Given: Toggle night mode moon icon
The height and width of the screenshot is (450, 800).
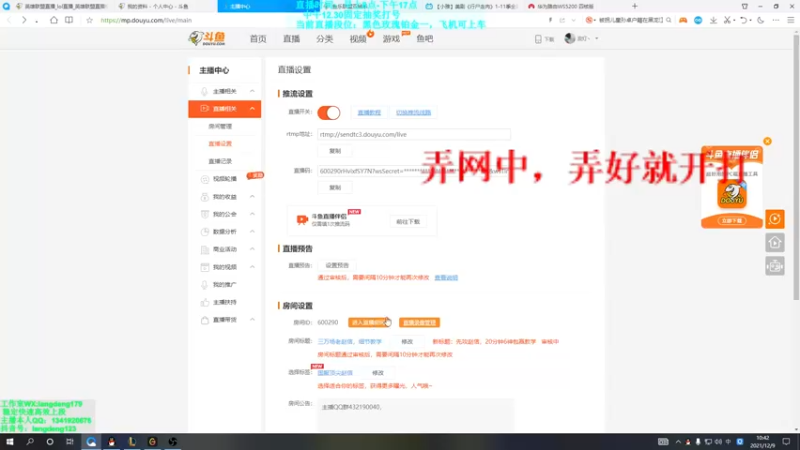Looking at the screenshot, I should (760, 20).
